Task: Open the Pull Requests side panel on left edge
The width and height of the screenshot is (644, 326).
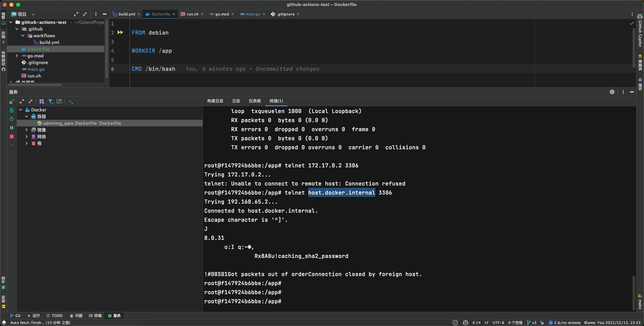Action: point(3,61)
